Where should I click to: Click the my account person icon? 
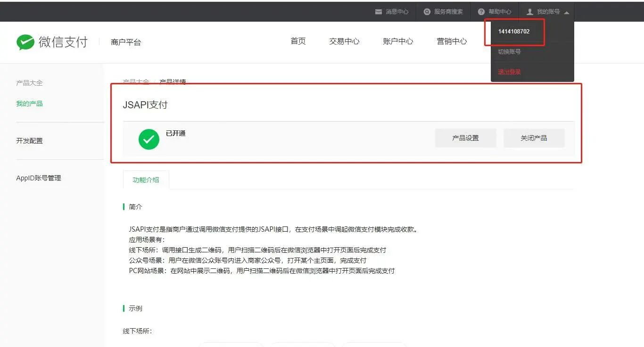530,12
